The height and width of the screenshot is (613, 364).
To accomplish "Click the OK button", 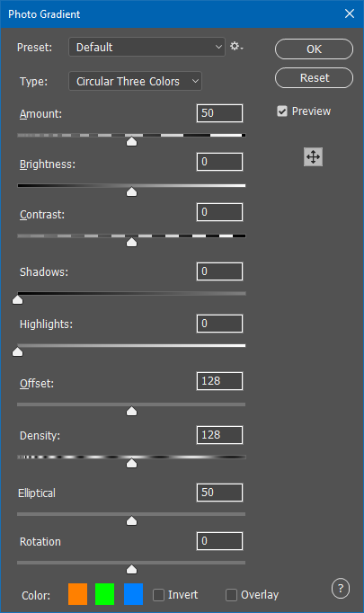I will point(314,49).
